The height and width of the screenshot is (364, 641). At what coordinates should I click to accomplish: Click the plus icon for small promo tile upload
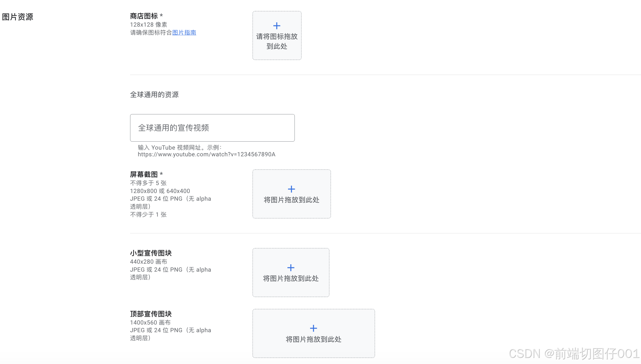[x=291, y=268]
